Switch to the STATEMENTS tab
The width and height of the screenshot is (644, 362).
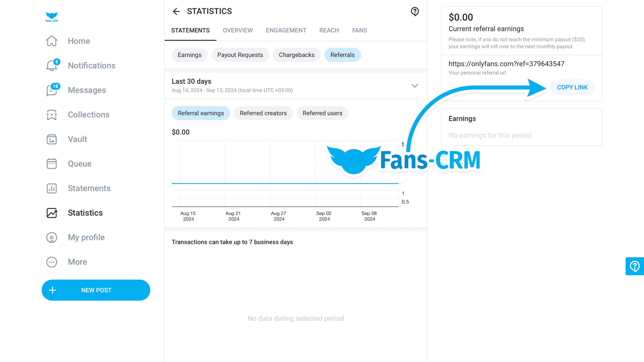point(190,30)
